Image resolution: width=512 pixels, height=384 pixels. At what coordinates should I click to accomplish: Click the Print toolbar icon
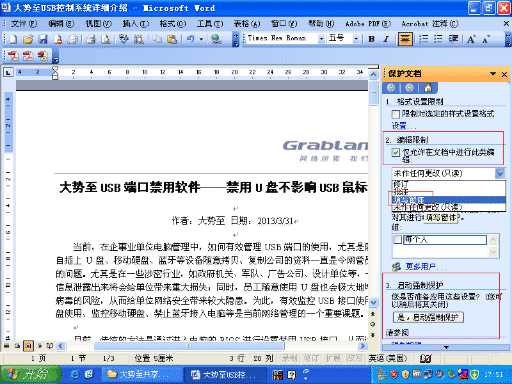[x=91, y=39]
